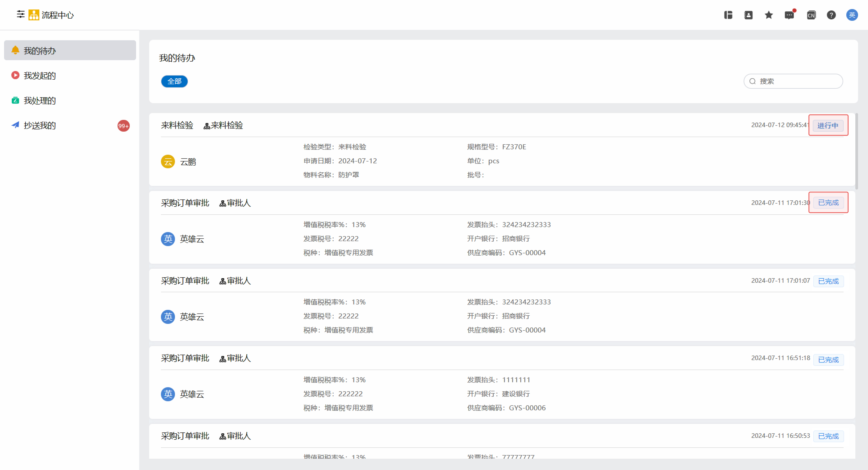Open favorites star icon

(769, 15)
